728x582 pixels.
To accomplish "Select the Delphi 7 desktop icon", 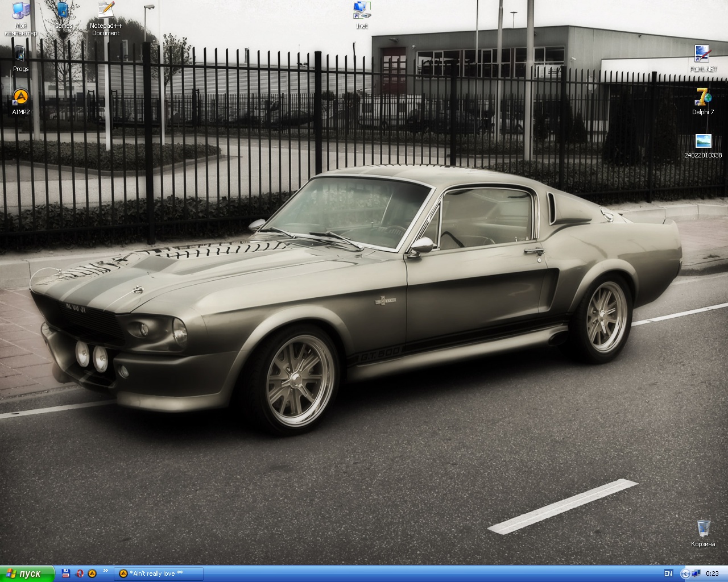I will tap(703, 97).
